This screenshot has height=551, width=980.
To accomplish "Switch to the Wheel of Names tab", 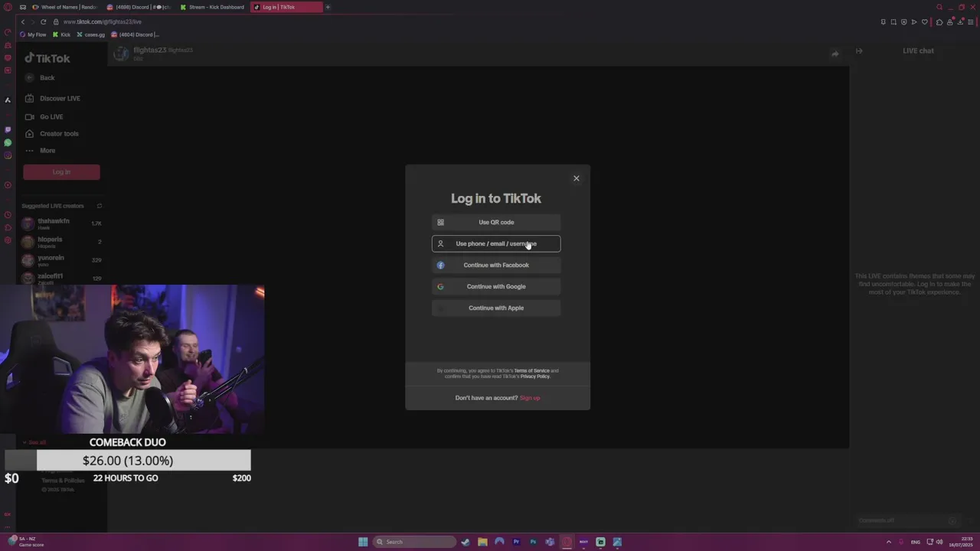I will point(65,7).
